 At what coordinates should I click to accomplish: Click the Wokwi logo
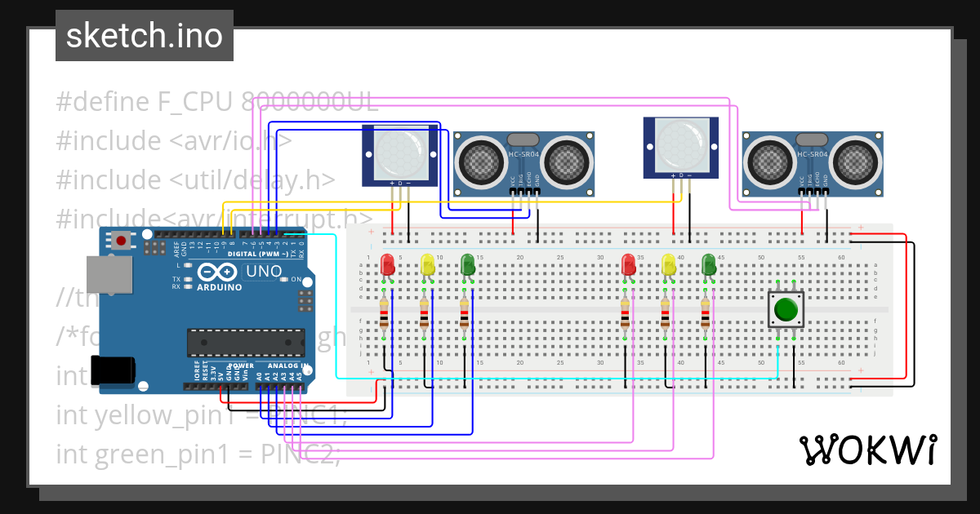867,450
